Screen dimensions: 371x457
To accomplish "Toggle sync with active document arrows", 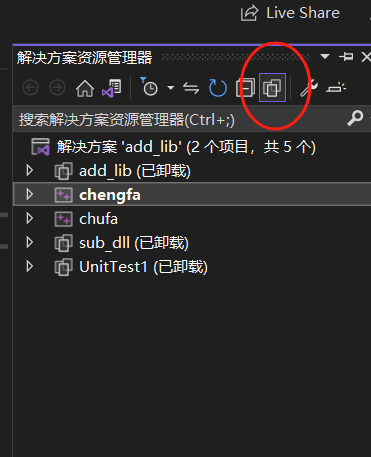I will point(191,88).
